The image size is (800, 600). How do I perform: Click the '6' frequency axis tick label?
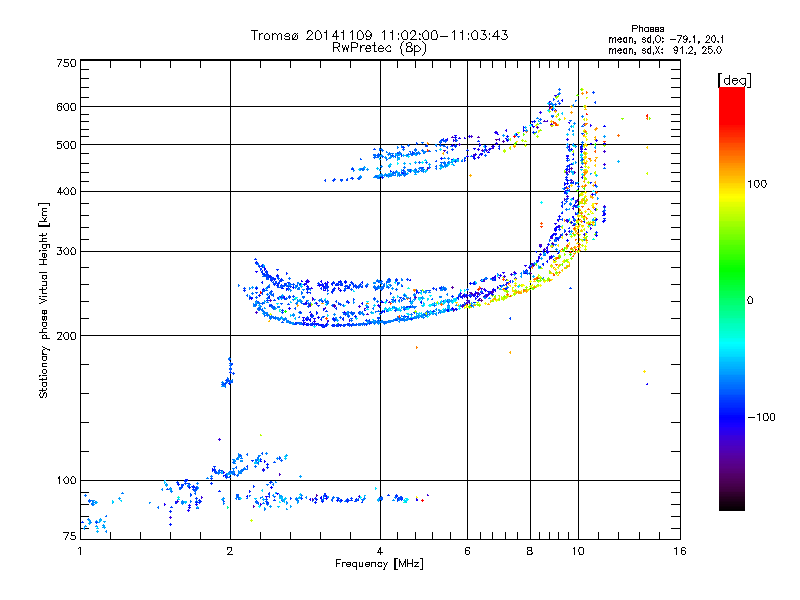pos(467,551)
